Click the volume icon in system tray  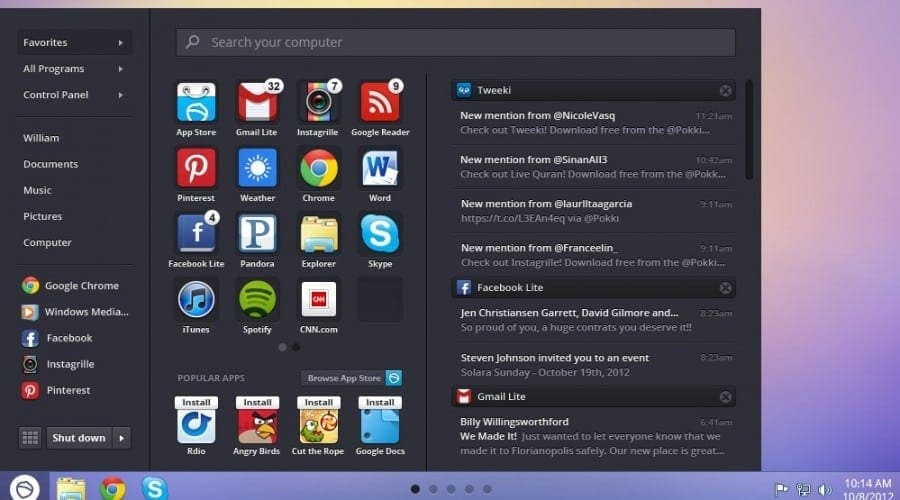(x=825, y=490)
